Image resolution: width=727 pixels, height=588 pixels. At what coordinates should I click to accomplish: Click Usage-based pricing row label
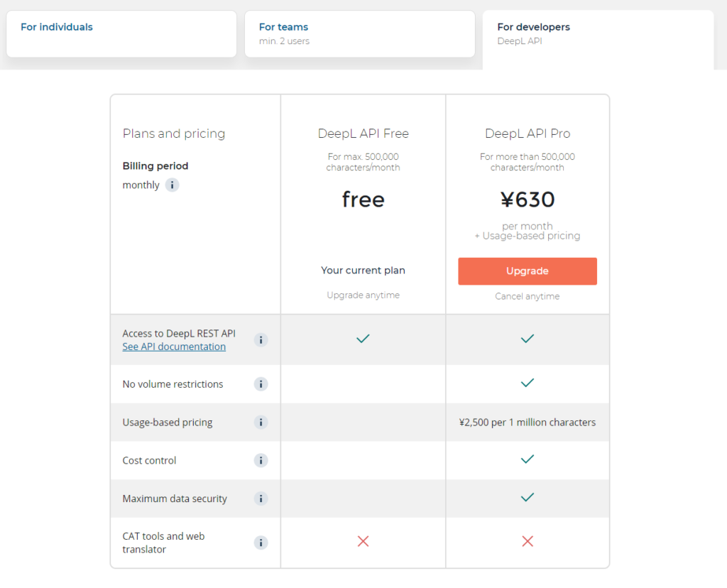pos(168,423)
